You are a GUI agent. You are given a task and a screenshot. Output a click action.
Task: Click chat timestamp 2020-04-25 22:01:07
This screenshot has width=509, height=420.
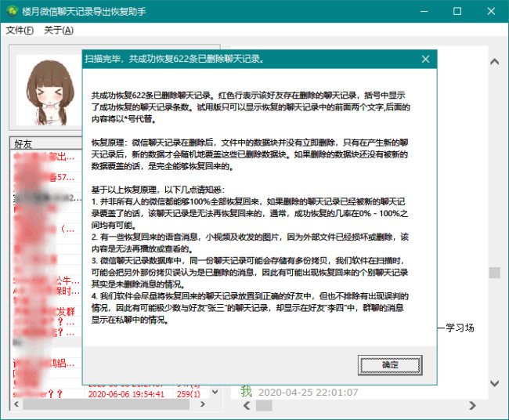pos(308,393)
